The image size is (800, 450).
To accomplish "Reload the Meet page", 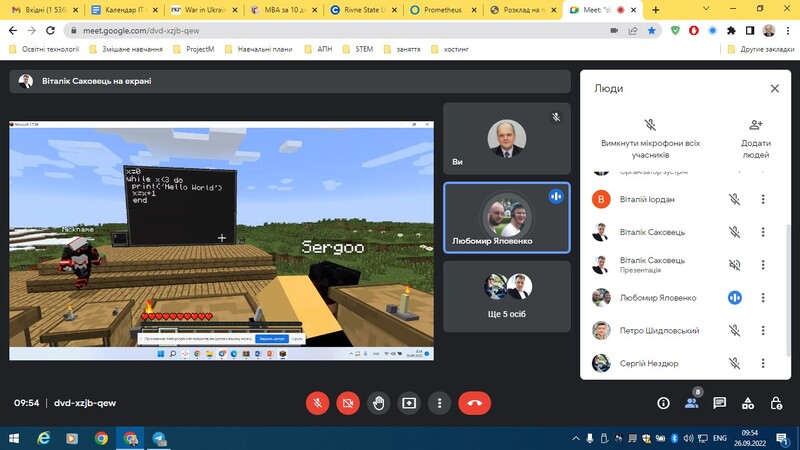I will pos(50,31).
